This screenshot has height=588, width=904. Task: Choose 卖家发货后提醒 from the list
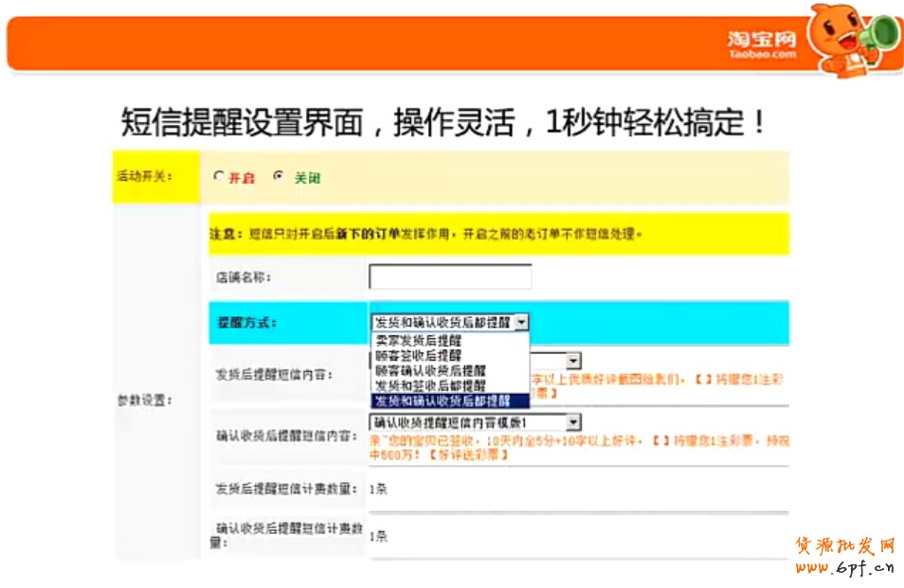pos(418,339)
